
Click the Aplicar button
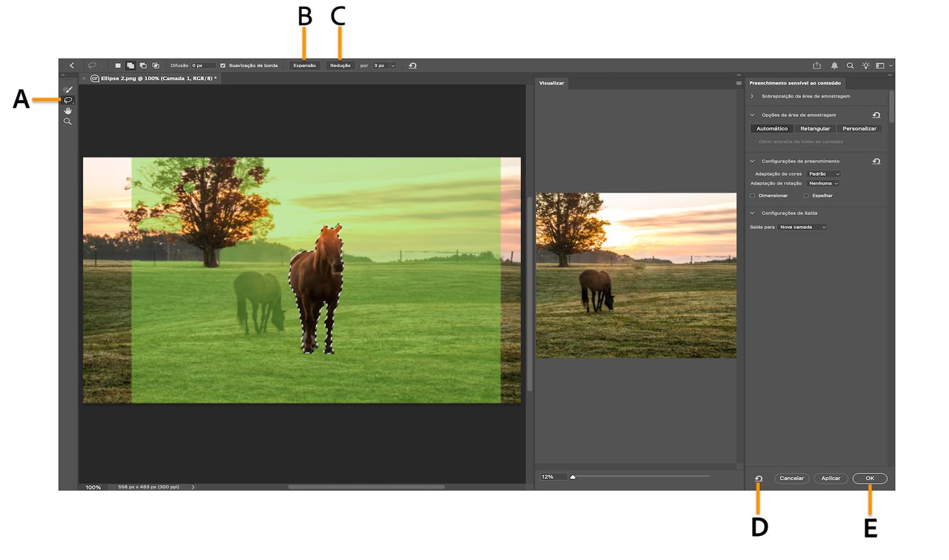(831, 478)
